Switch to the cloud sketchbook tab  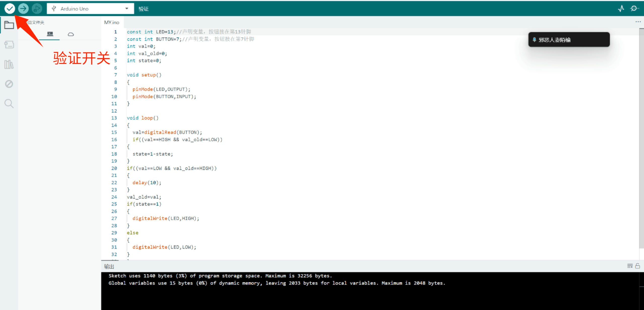point(71,34)
